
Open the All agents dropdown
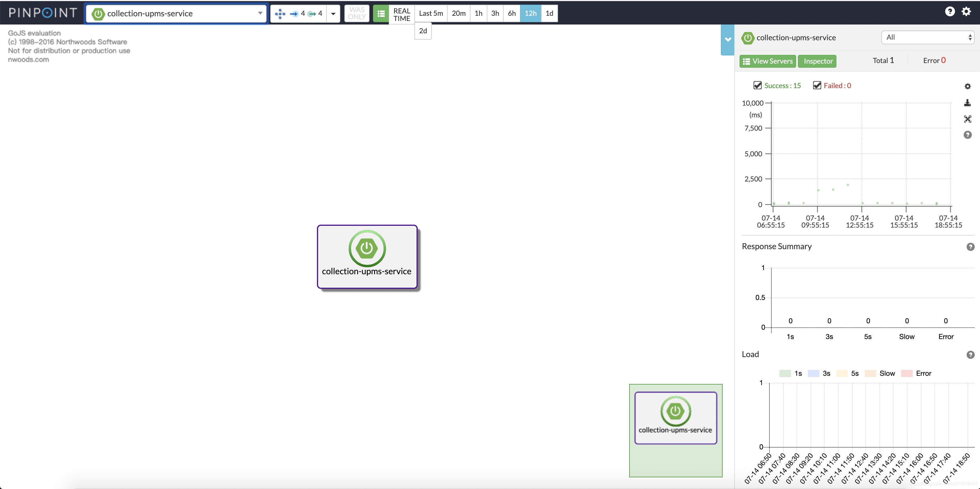927,37
